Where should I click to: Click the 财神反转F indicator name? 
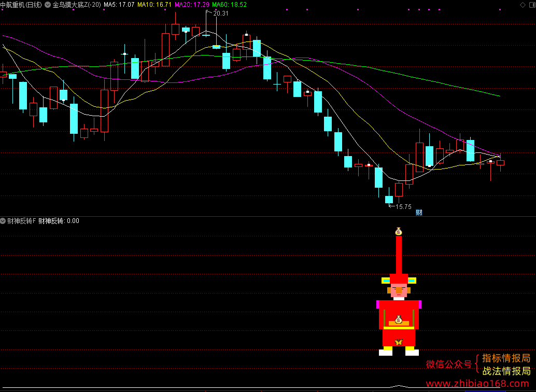tap(22, 221)
